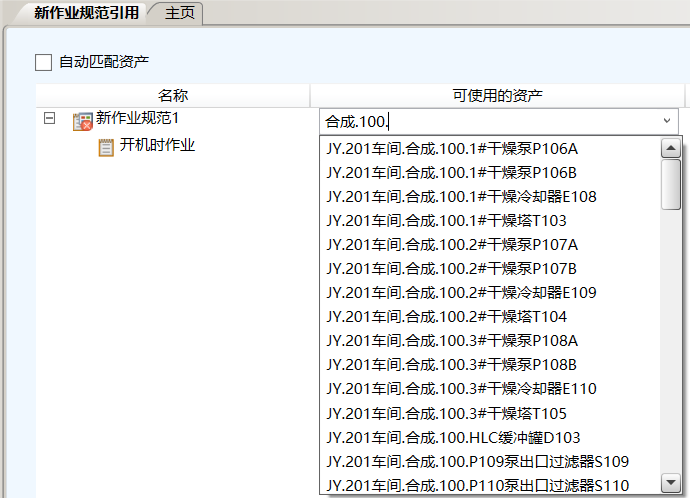The height and width of the screenshot is (498, 690).
Task: Select HLC缓冲罐D103 from the list
Action: [453, 437]
